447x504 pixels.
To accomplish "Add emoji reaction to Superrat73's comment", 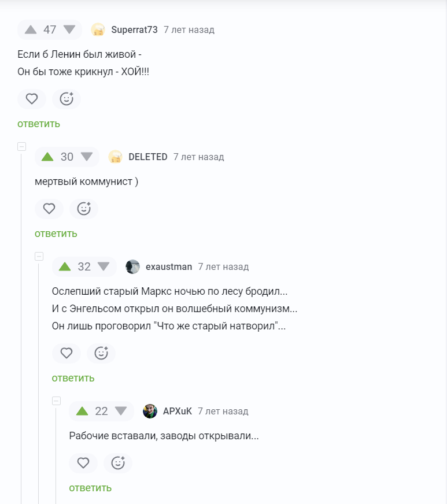I will pyautogui.click(x=67, y=99).
